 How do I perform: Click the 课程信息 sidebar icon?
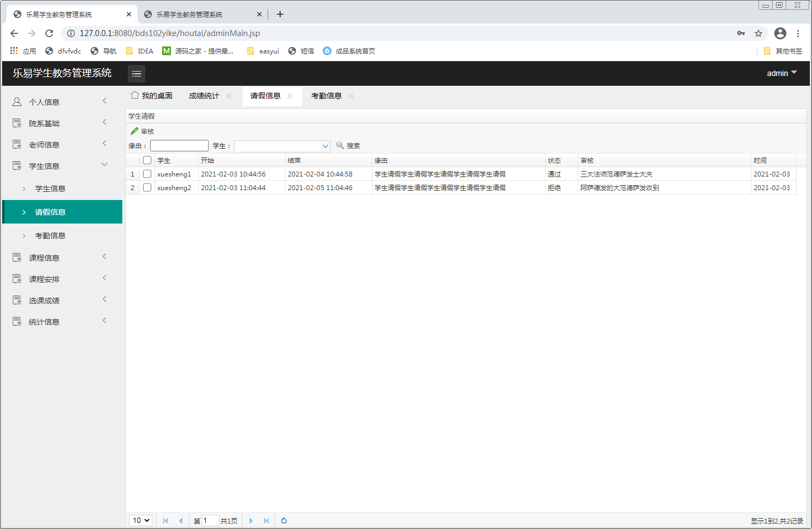pyautogui.click(x=17, y=257)
